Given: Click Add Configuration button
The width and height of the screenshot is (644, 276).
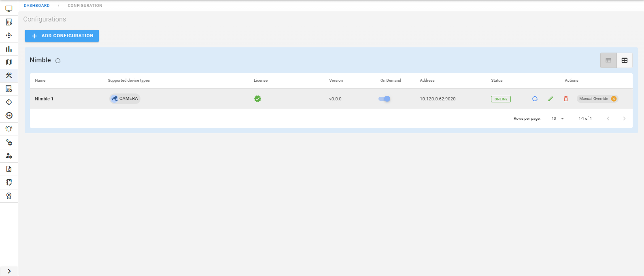Looking at the screenshot, I should click(62, 36).
